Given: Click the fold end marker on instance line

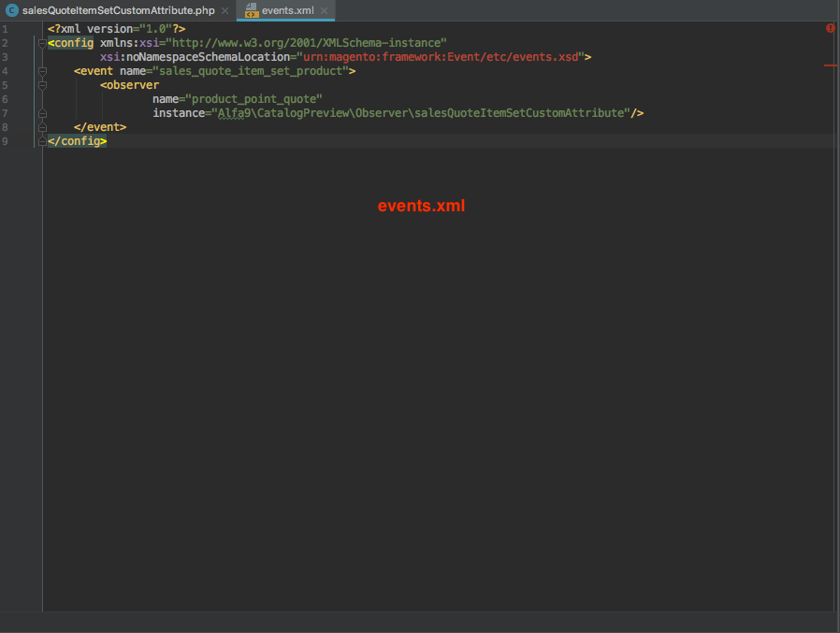Looking at the screenshot, I should point(42,113).
